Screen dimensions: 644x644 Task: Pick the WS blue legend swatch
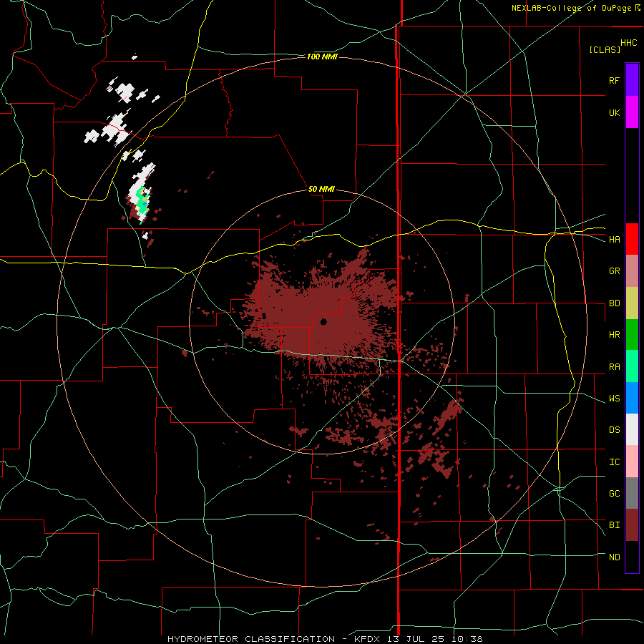(x=632, y=398)
